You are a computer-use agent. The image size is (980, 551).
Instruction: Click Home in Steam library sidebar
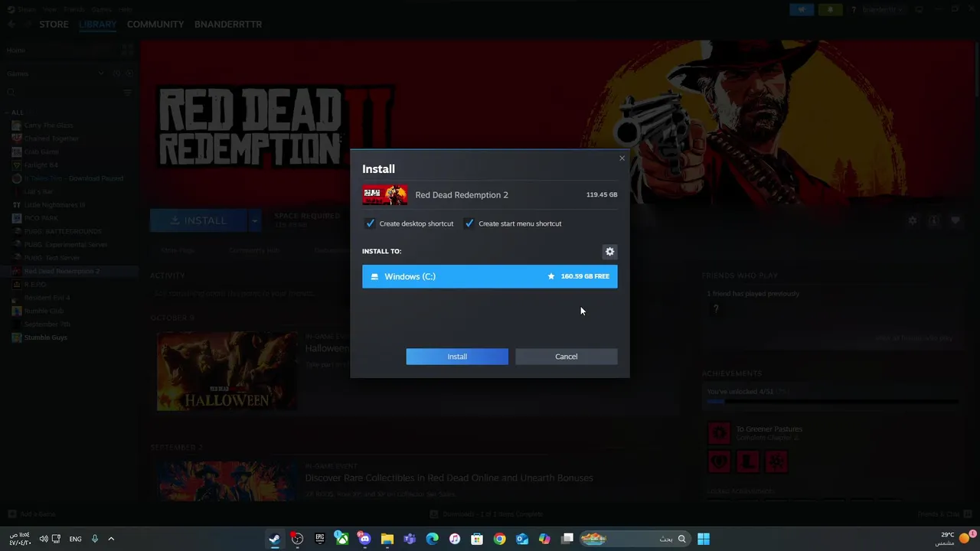tap(16, 50)
